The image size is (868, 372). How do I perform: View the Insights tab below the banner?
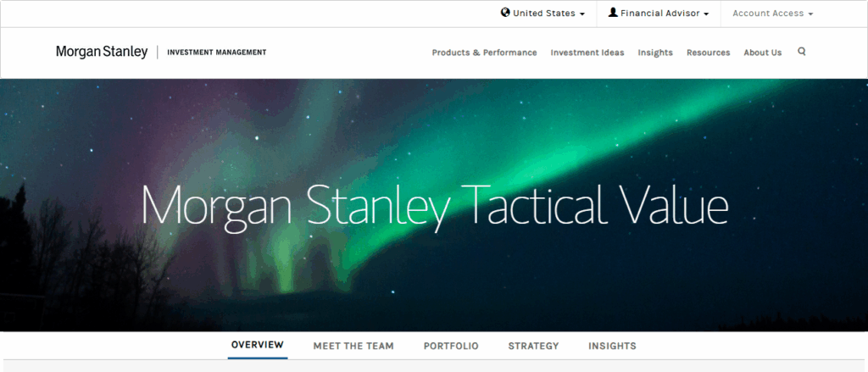(612, 346)
